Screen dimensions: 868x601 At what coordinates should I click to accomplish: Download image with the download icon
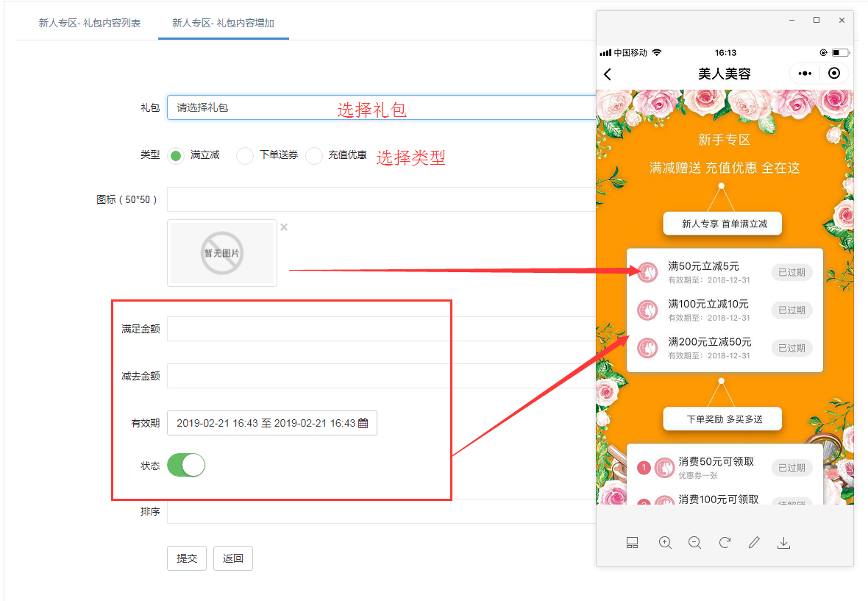[x=783, y=543]
